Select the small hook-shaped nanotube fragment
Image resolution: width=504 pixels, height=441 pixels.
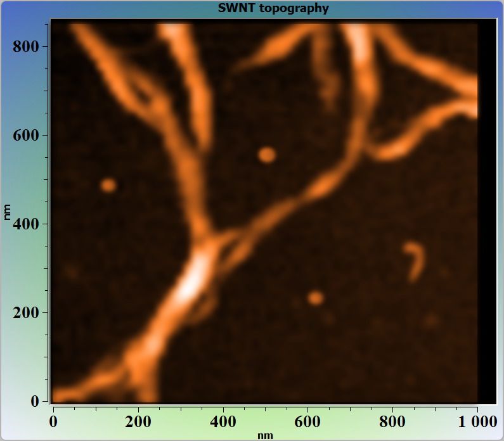(416, 260)
